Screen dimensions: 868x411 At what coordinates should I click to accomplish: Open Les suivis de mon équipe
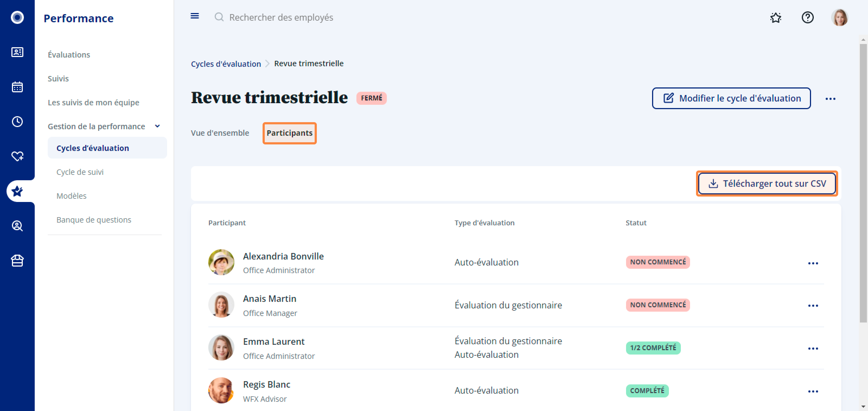[93, 103]
